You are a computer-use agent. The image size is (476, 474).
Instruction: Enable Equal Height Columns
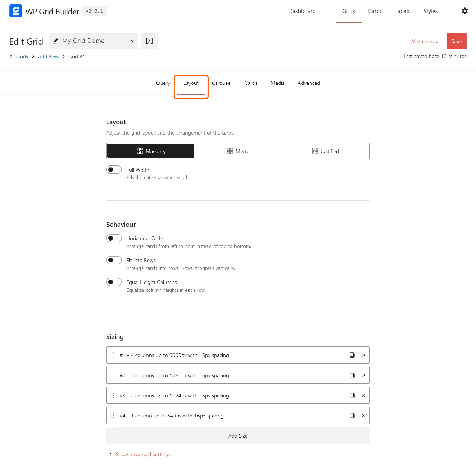(114, 282)
